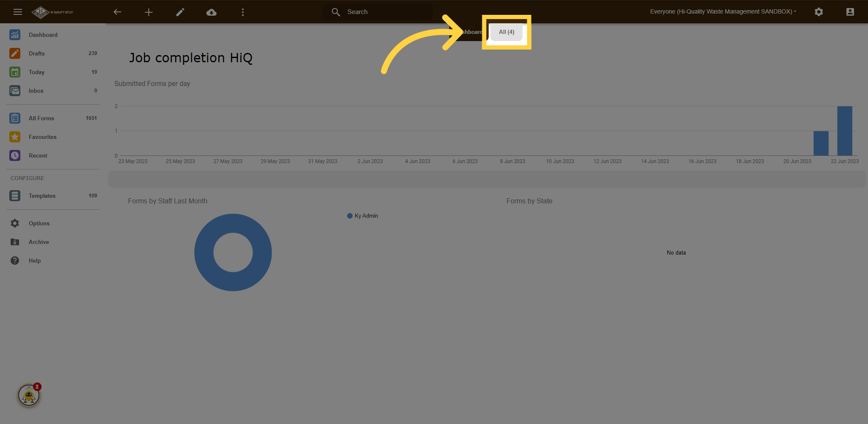
Task: Open the chatbot assistant with the notification badge
Action: (28, 395)
